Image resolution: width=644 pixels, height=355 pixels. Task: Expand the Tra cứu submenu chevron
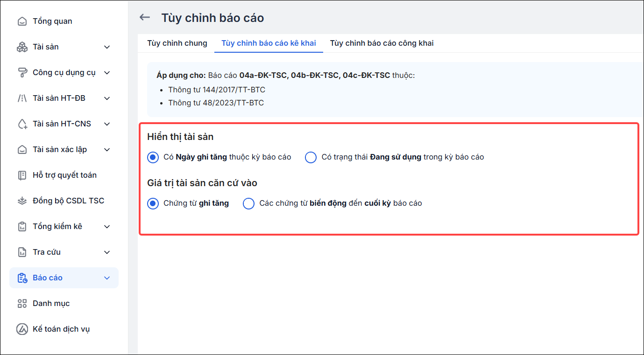(107, 252)
